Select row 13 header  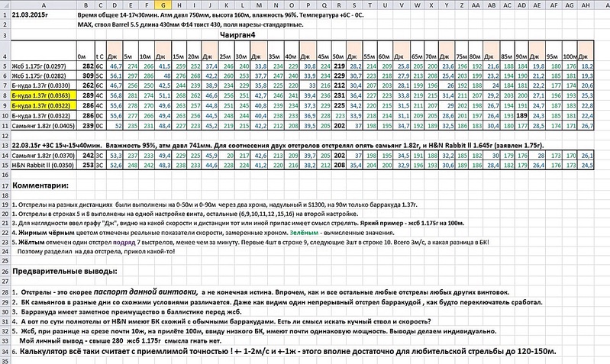[x=5, y=146]
